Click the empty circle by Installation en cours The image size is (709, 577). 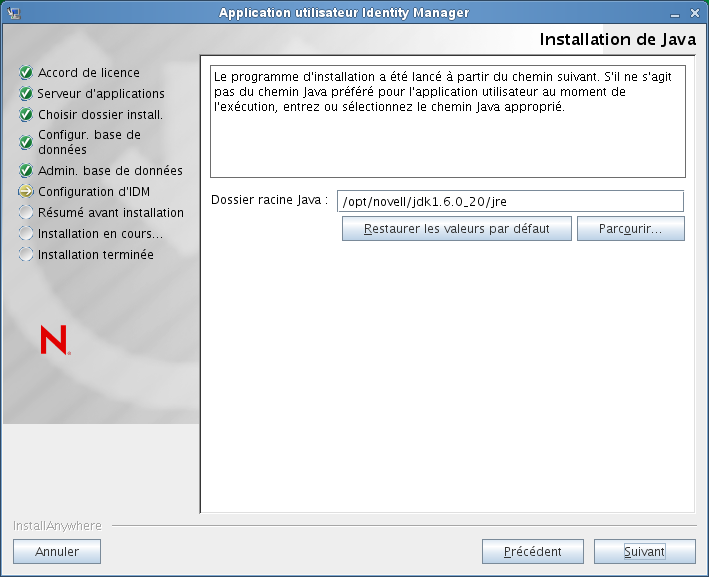pos(26,233)
